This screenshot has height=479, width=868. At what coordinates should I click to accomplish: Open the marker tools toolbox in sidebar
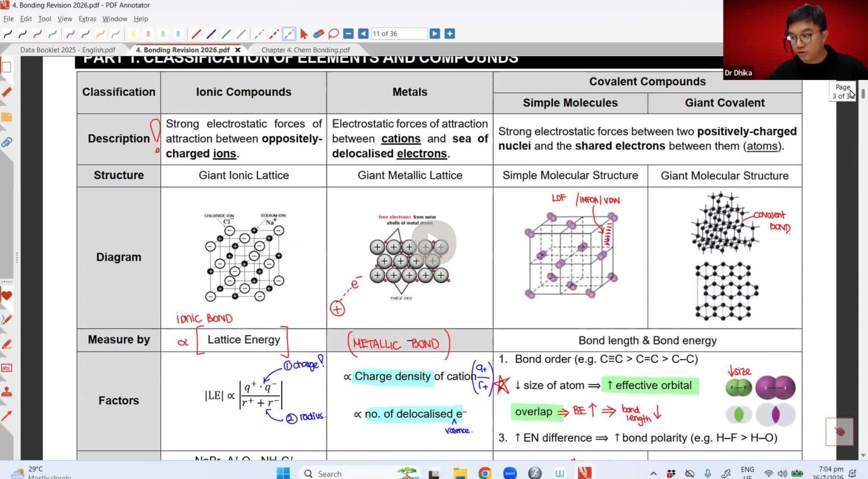(6, 344)
